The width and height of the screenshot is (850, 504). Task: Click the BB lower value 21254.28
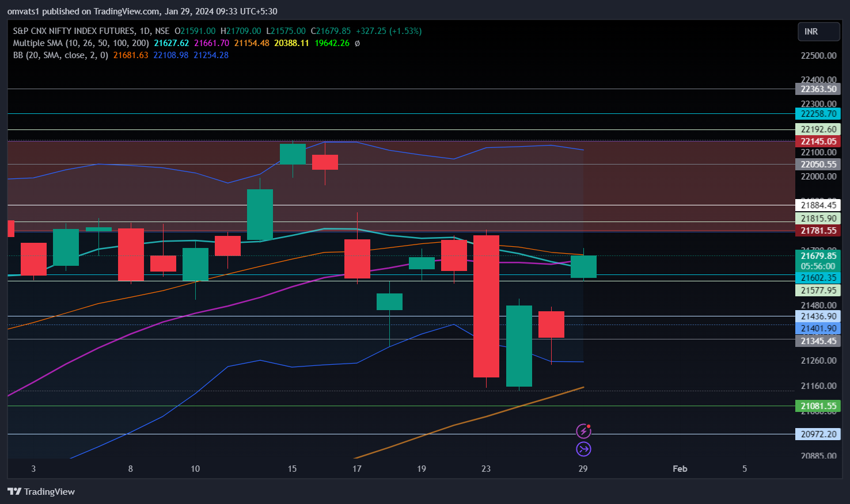211,55
